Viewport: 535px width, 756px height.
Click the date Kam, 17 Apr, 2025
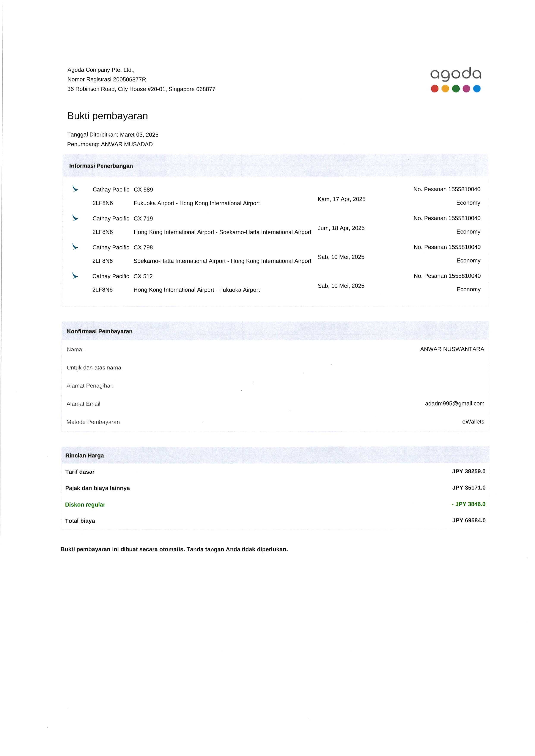342,199
